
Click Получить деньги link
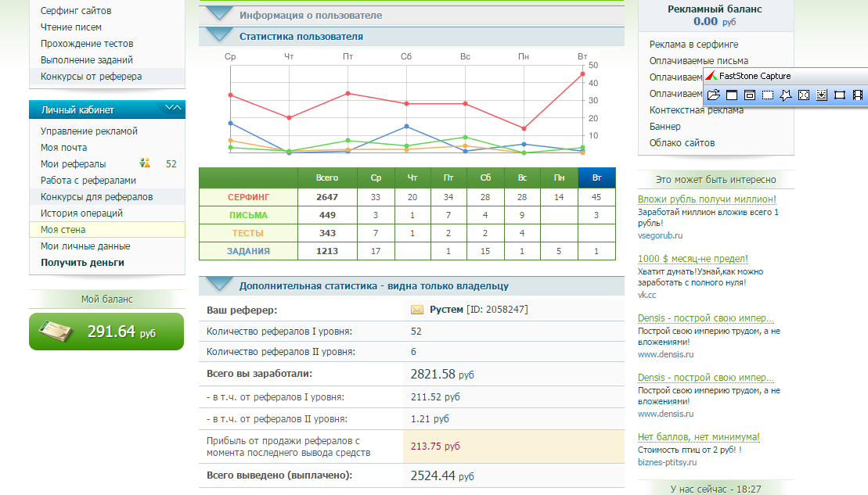click(x=82, y=263)
